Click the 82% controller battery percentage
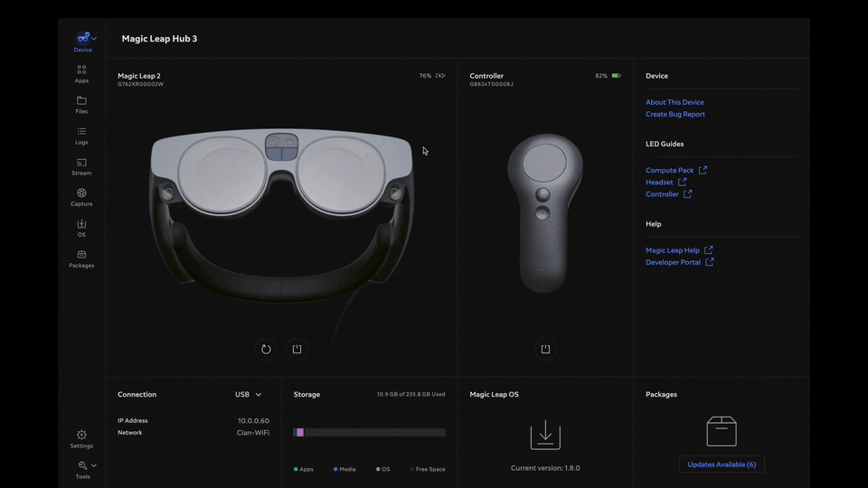868x488 pixels. click(601, 76)
